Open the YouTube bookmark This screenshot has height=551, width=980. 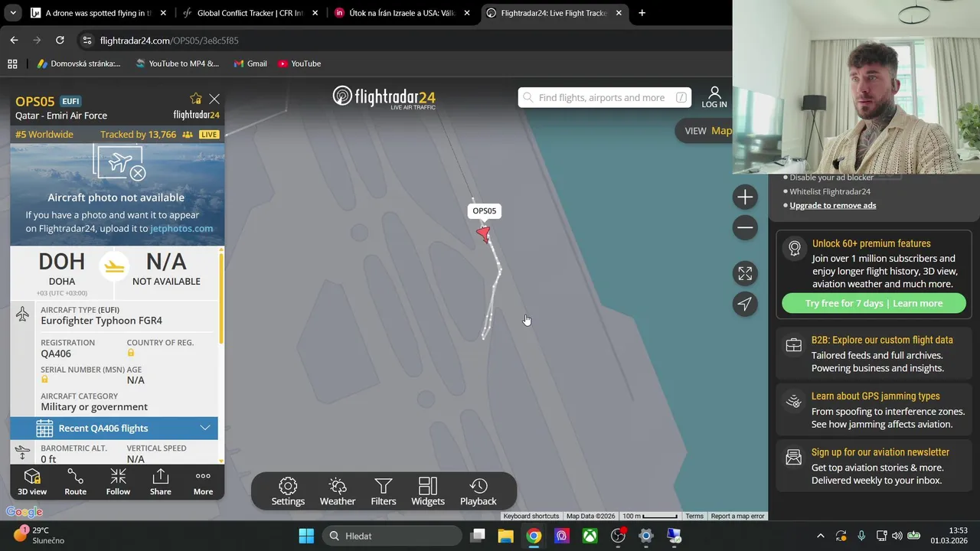point(299,64)
